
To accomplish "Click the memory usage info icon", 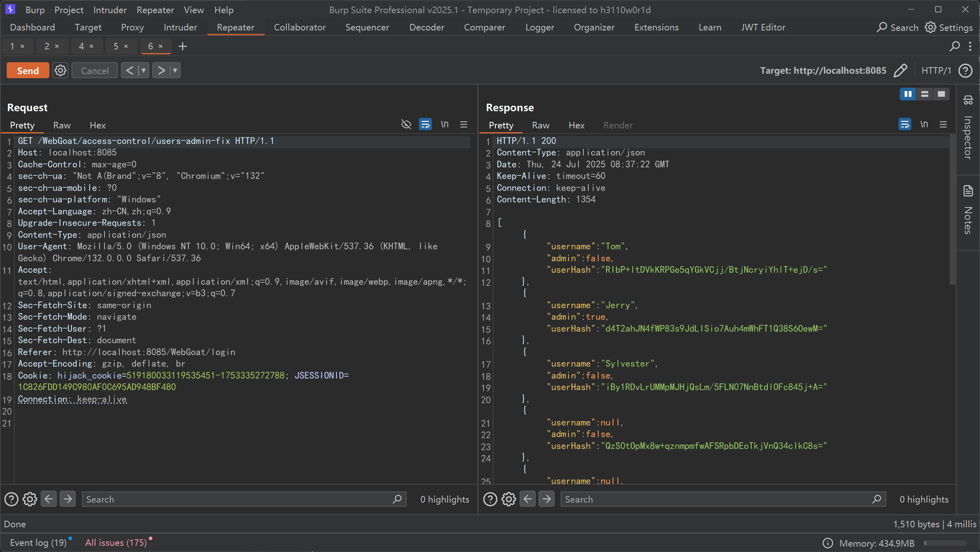I will coord(828,543).
